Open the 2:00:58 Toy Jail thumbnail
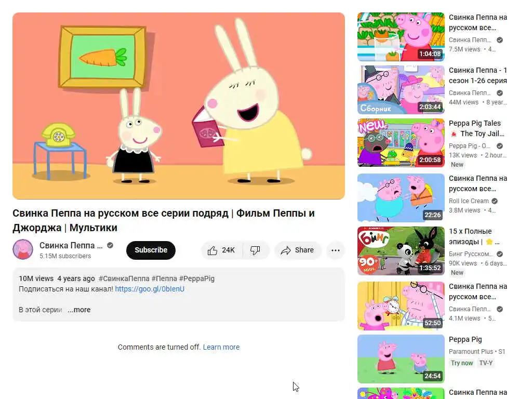The height and width of the screenshot is (399, 532). coord(401,143)
